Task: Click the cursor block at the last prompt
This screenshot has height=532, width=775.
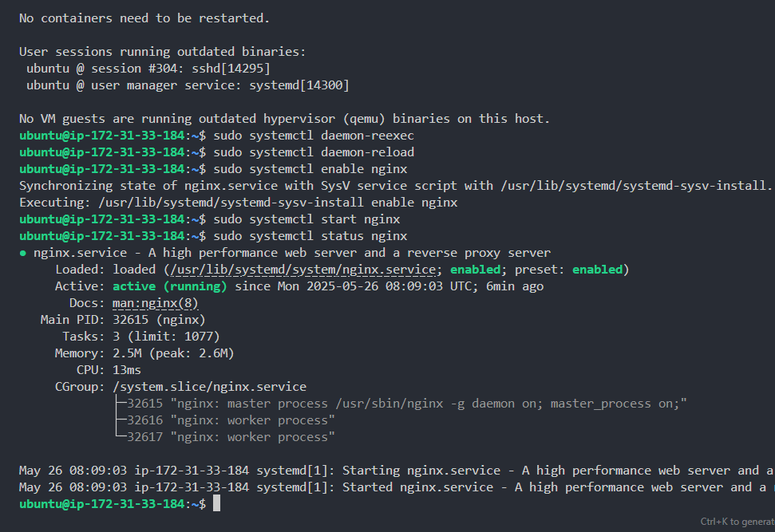Action: pyautogui.click(x=216, y=504)
